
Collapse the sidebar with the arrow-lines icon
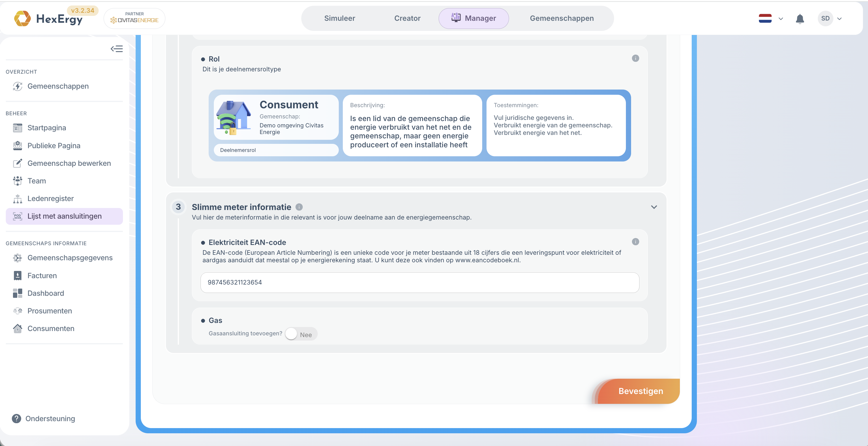[x=117, y=49]
